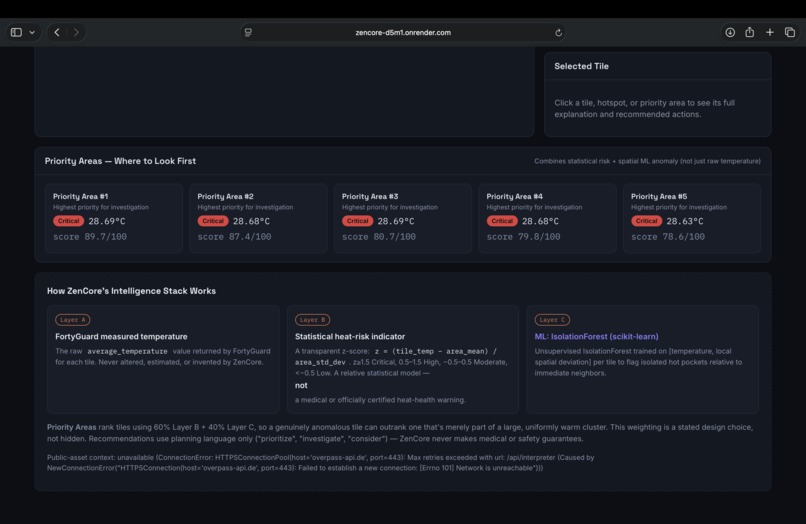
Task: Click the 'score 87.4/100' value
Action: (x=234, y=237)
